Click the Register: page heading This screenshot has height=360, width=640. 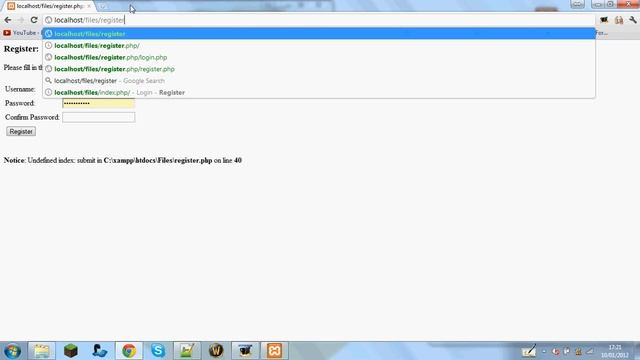(x=21, y=49)
